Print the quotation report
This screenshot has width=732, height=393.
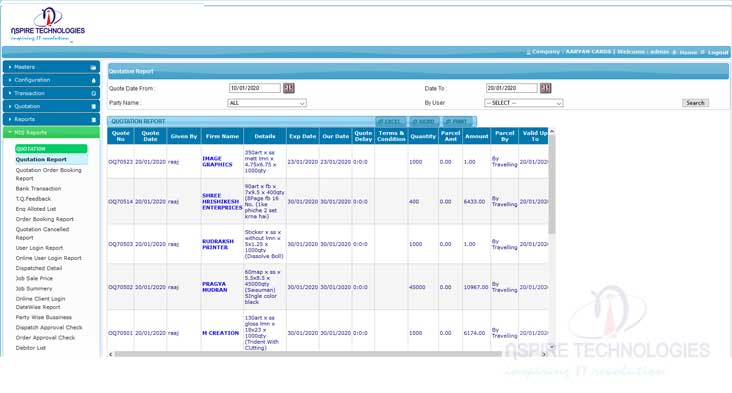(457, 121)
